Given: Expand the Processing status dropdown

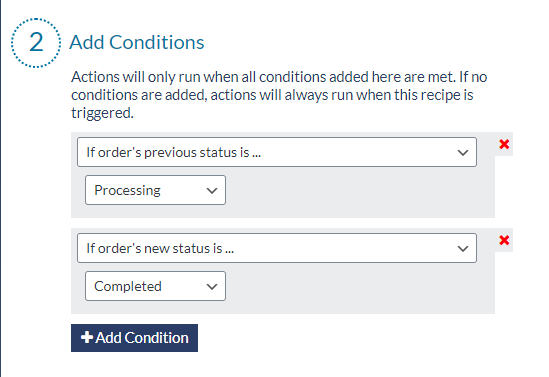Looking at the screenshot, I should pyautogui.click(x=155, y=190).
